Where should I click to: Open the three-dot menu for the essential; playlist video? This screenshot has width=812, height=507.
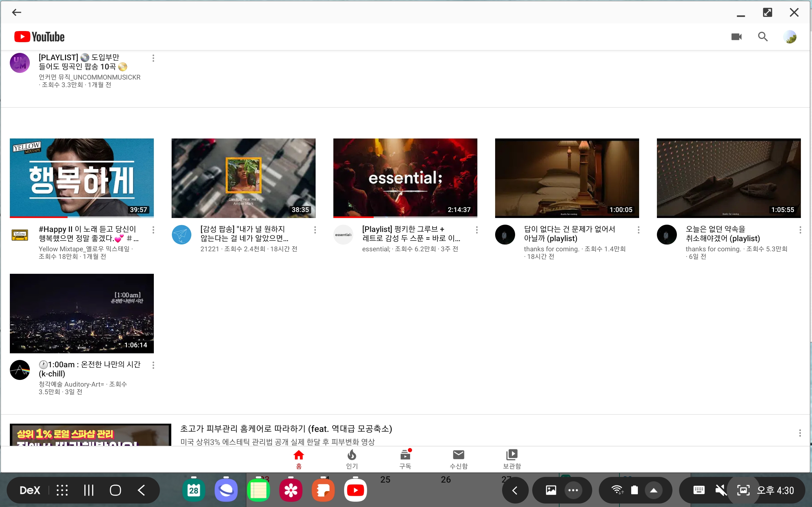(x=476, y=230)
